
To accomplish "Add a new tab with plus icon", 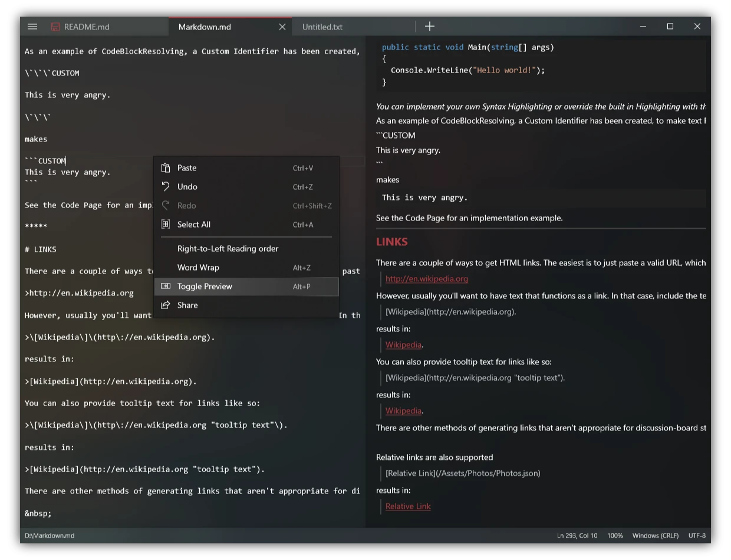I will 430,26.
